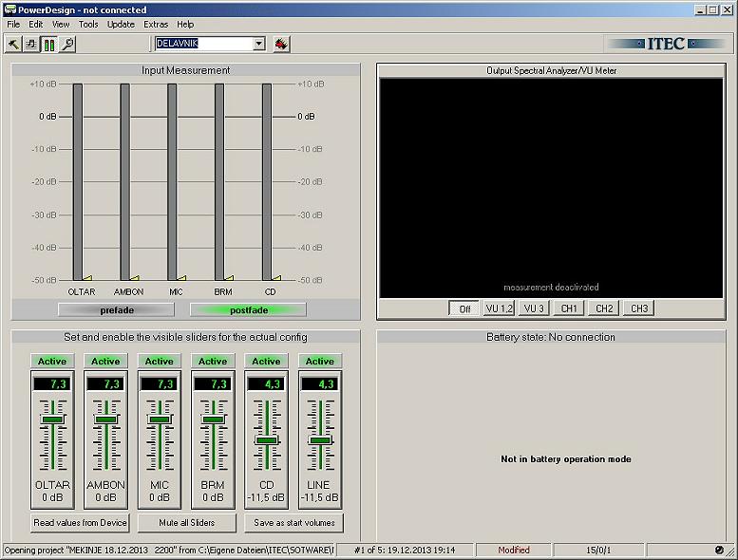Viewport: 738px width, 560px height.
Task: Select the VU 3 meter mode
Action: pos(534,308)
